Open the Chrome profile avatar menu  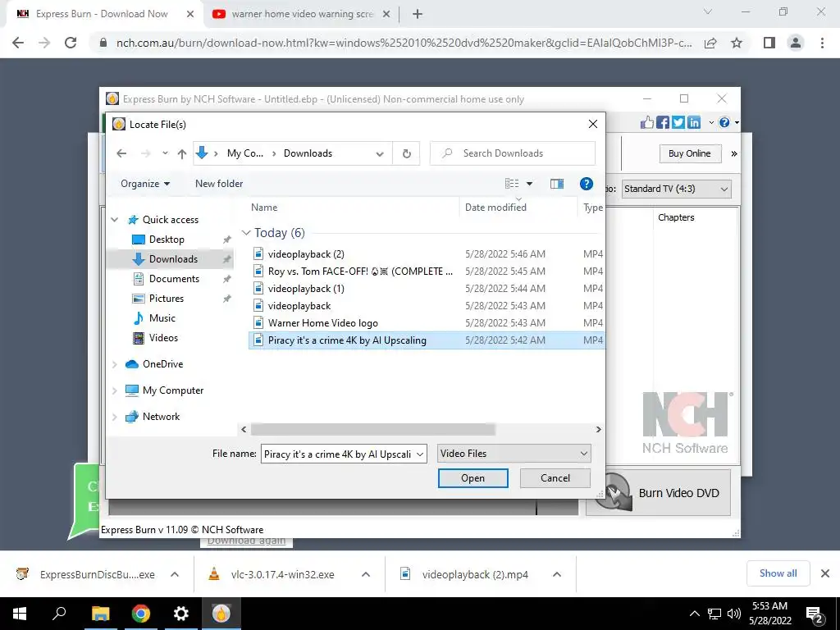click(x=796, y=43)
